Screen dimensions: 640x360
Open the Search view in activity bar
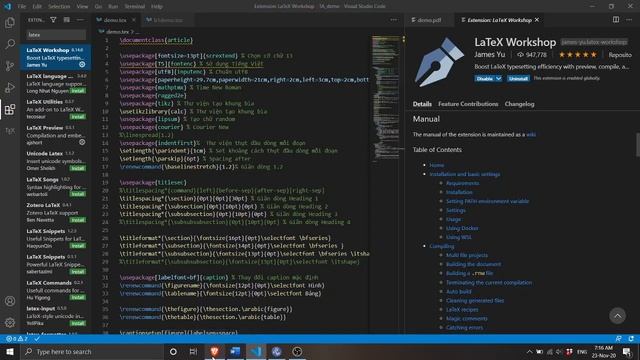pyautogui.click(x=10, y=44)
